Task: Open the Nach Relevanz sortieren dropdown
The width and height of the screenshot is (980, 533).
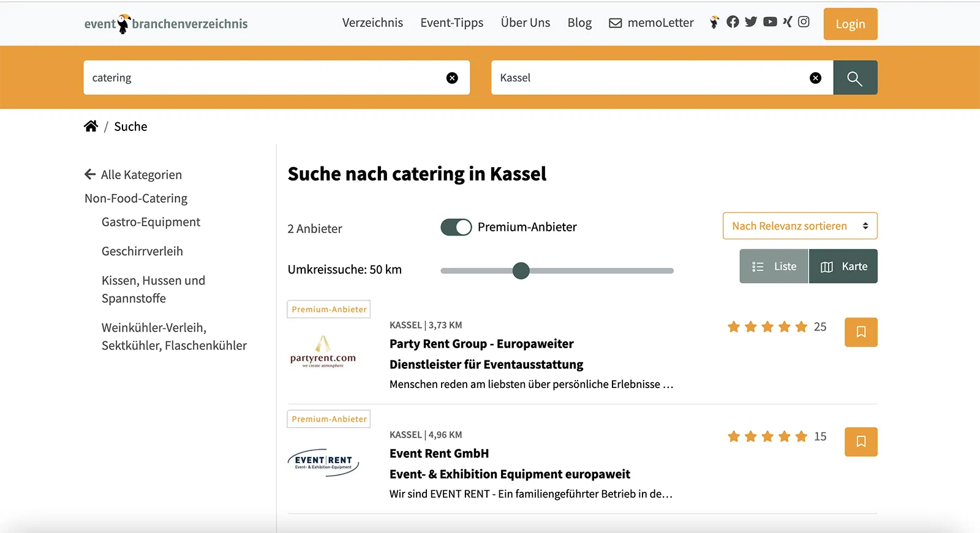Action: click(800, 226)
